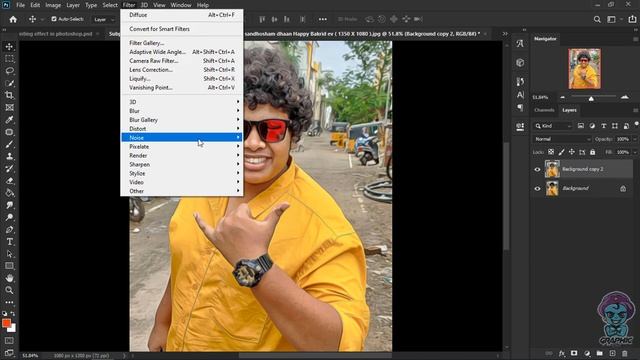
Task: Select the Frame tool
Action: coord(9,108)
